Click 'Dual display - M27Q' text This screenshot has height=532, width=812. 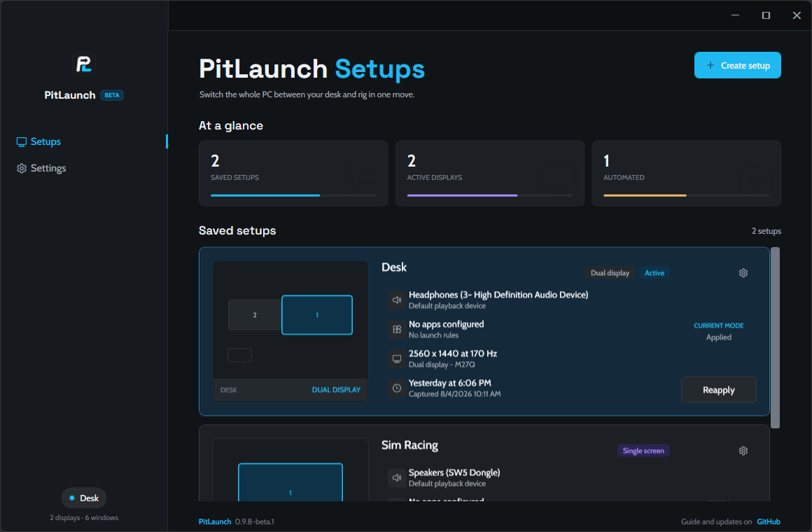click(442, 364)
